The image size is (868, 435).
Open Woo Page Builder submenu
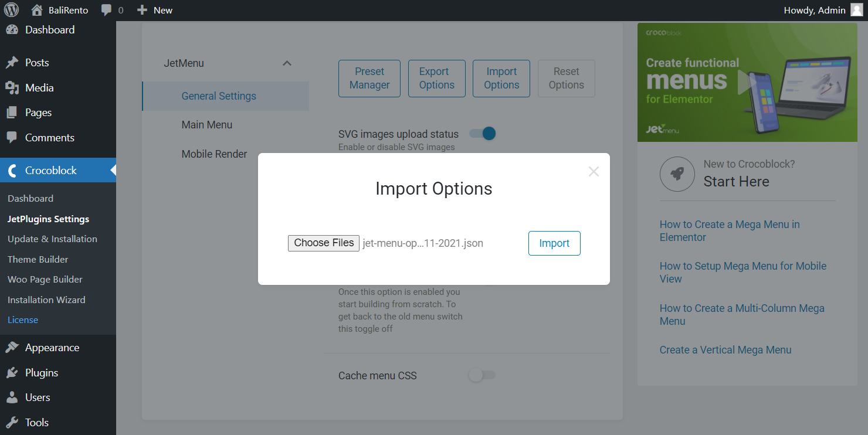(45, 280)
